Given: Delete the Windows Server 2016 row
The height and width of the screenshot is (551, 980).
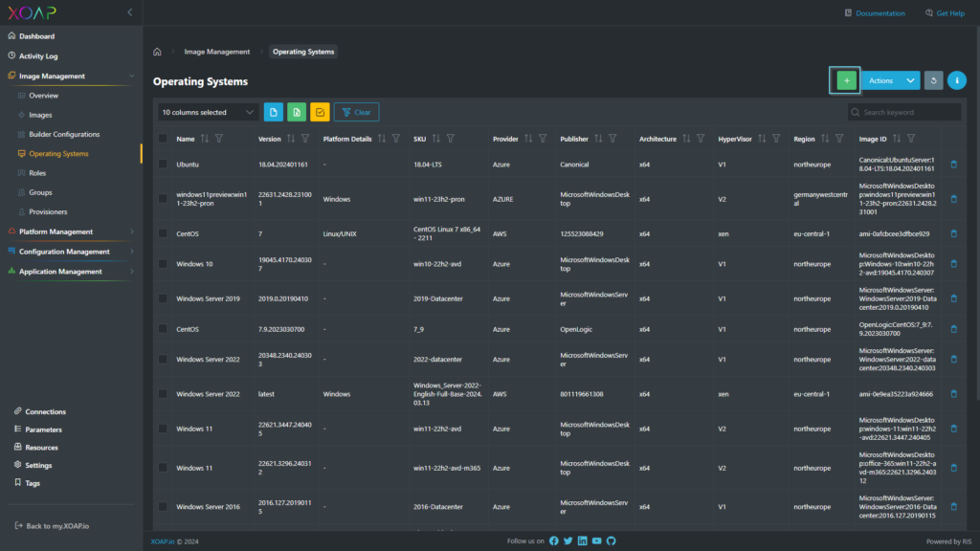Looking at the screenshot, I should [x=954, y=507].
